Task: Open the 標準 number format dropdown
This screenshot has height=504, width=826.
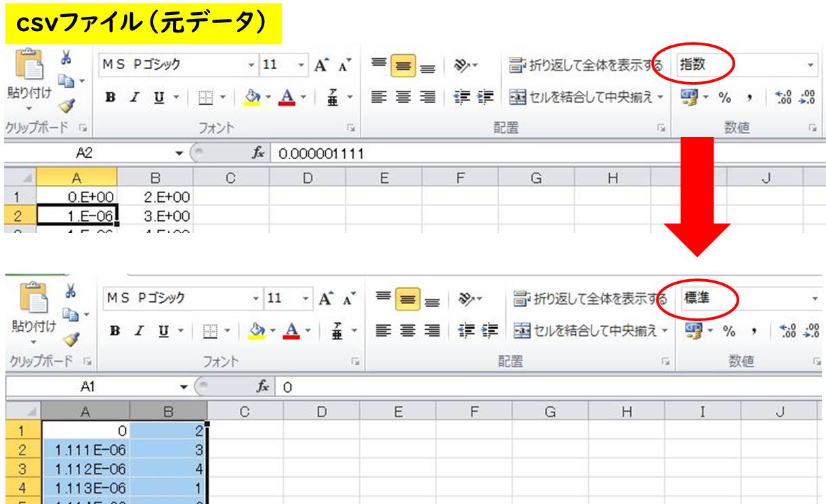Action: click(815, 297)
